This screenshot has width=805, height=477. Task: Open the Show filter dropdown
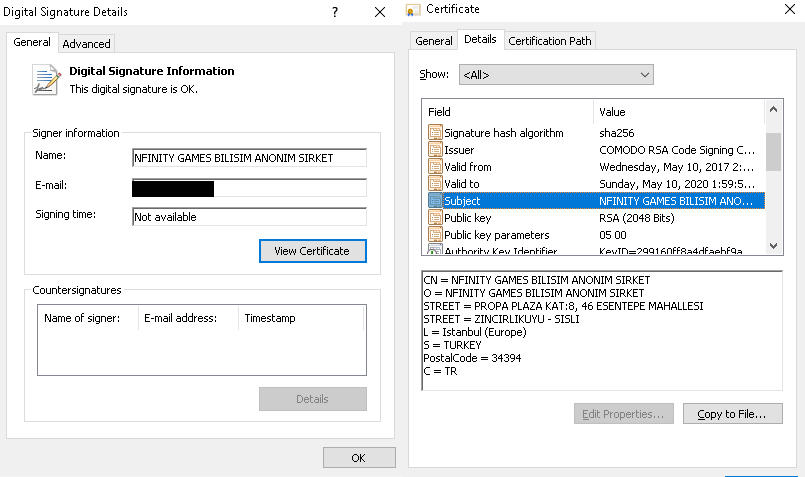pyautogui.click(x=555, y=75)
